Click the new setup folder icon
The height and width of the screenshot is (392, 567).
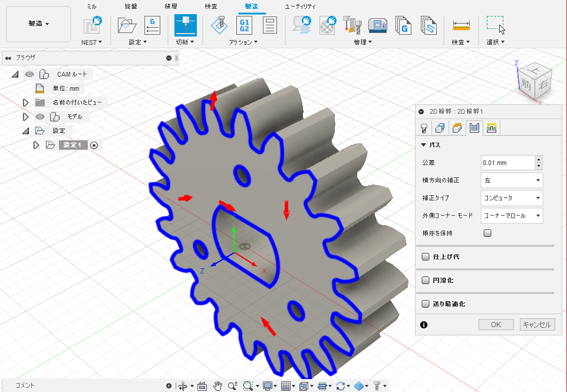coord(127,25)
